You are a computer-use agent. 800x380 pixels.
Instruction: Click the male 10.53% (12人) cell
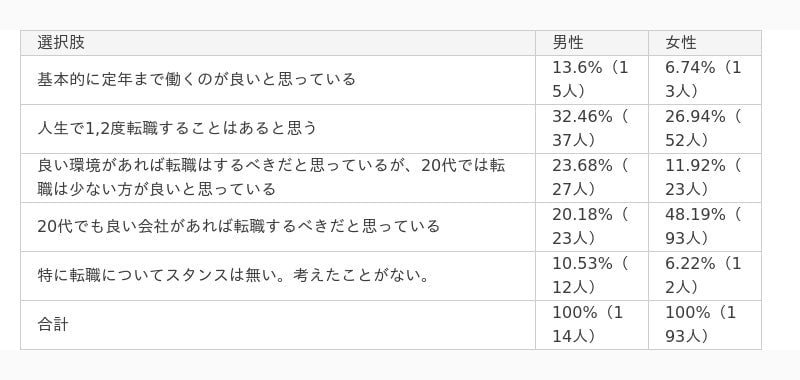[x=592, y=275]
